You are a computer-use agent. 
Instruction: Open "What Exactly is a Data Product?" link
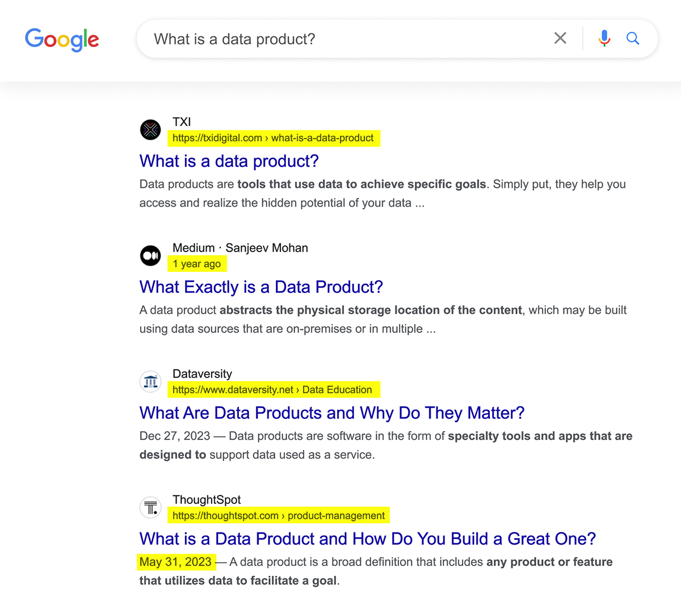[261, 287]
